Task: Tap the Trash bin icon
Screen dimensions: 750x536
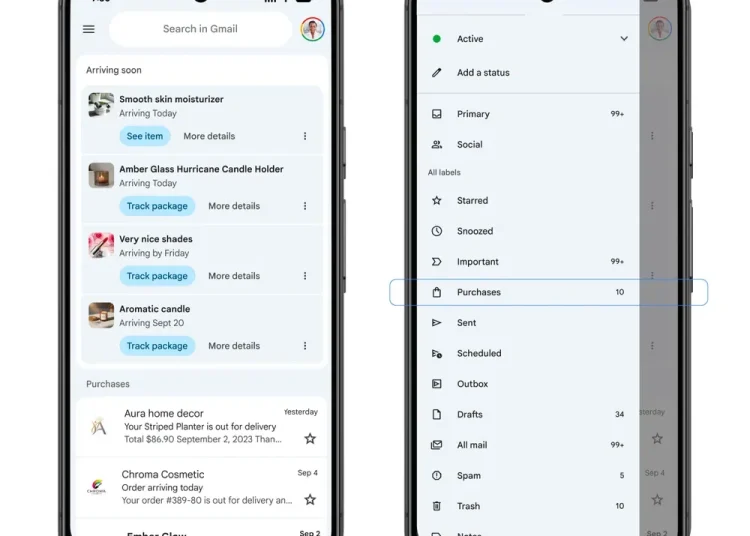Action: (436, 506)
